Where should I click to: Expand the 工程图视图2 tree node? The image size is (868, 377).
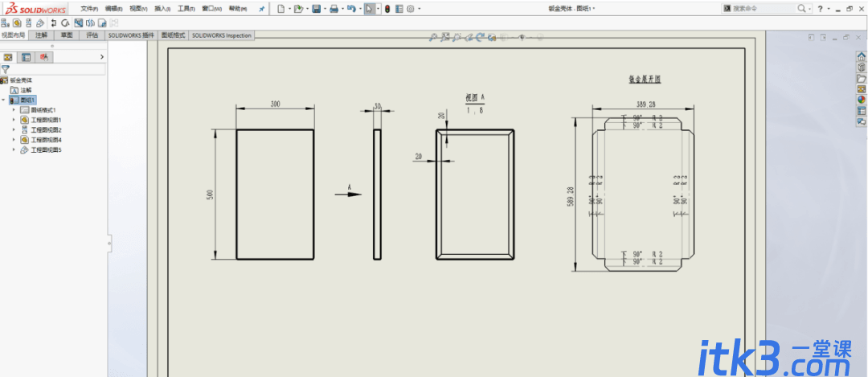(14, 130)
